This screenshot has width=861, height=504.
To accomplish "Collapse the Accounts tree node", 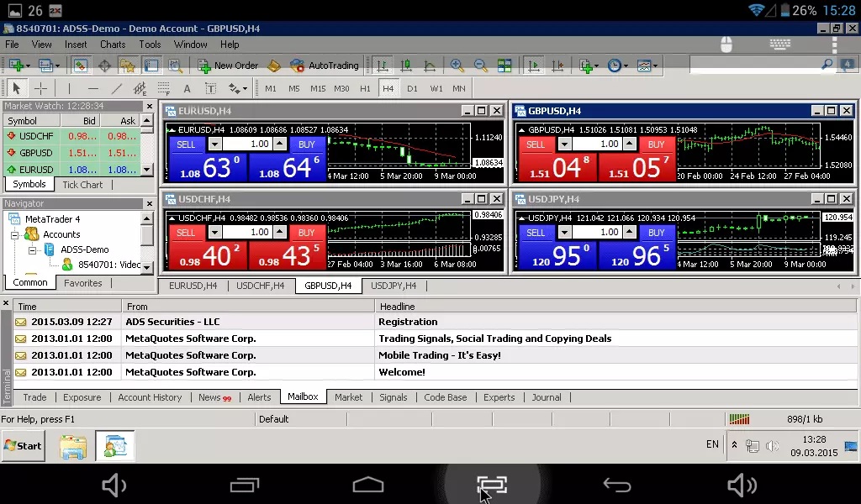I will click(15, 234).
